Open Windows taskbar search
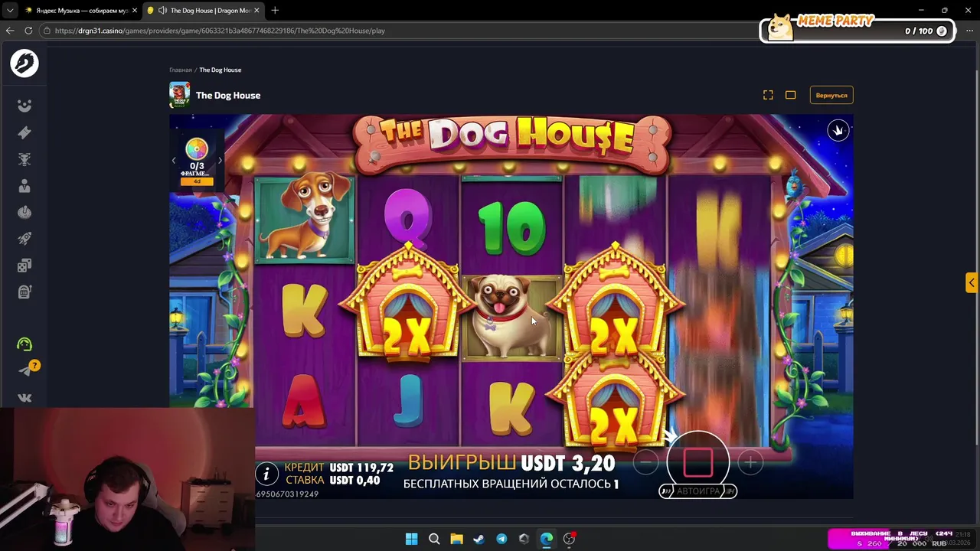The height and width of the screenshot is (551, 980). pos(434,539)
